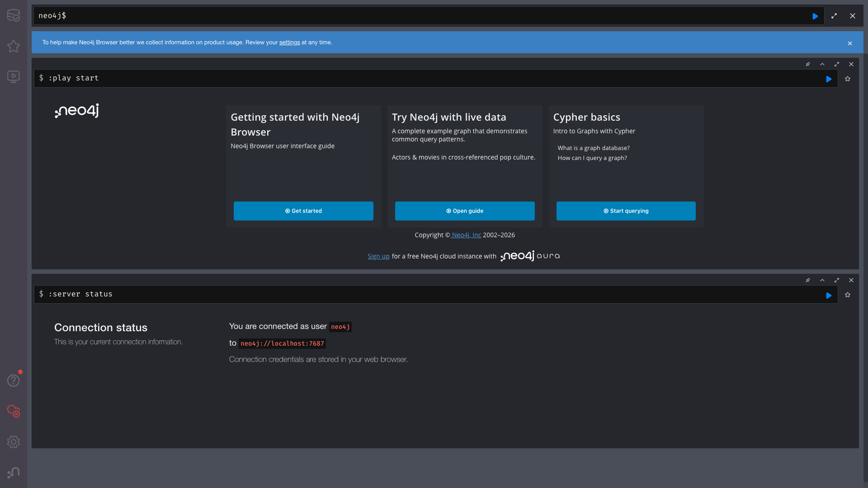The image size is (868, 488).
Task: Open the Database Information sidebar icon
Action: (14, 15)
